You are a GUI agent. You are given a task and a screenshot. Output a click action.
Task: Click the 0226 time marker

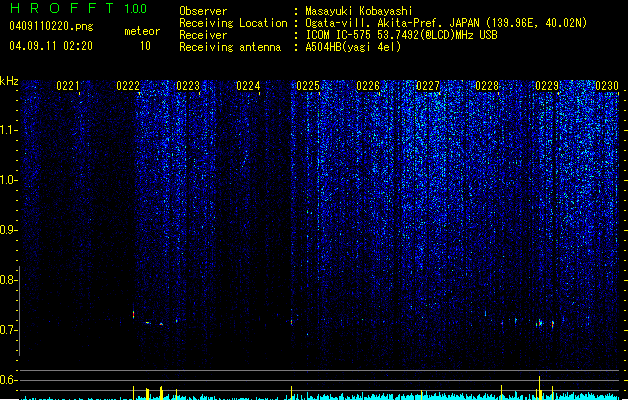(x=368, y=86)
